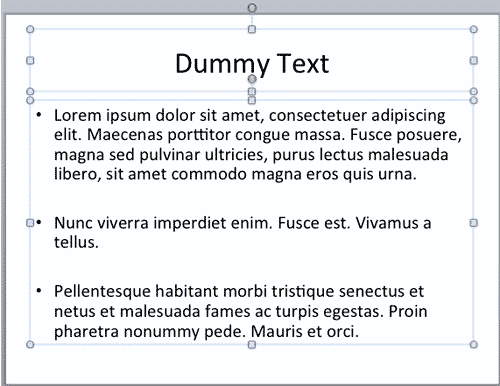Click the bullet marker before 'Nunc viverra'

pyautogui.click(x=39, y=223)
